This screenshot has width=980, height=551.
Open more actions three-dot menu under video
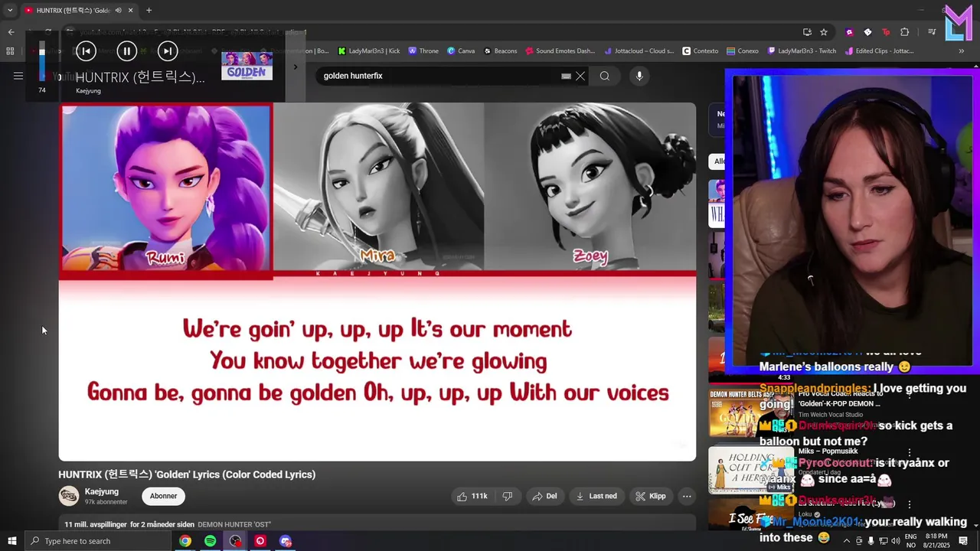pos(687,496)
